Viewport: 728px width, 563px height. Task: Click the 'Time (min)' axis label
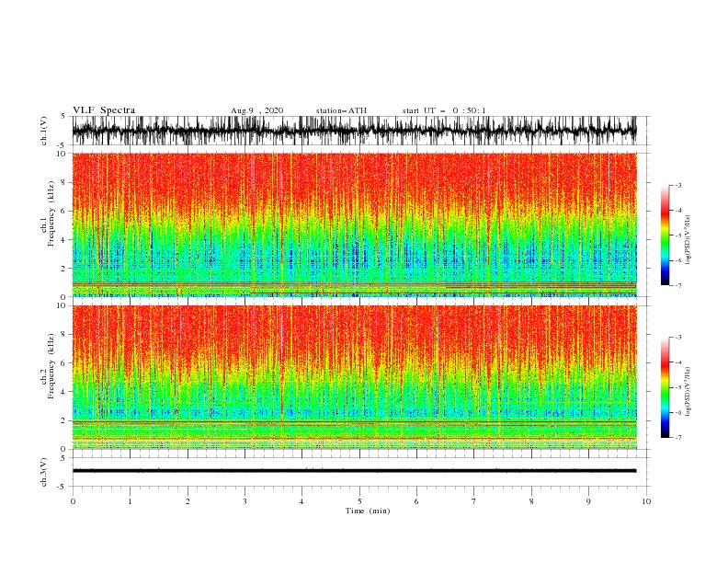[368, 511]
